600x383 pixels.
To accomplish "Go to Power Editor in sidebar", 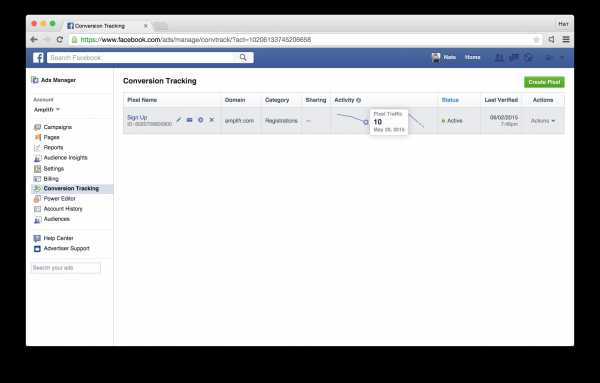I will click(59, 199).
